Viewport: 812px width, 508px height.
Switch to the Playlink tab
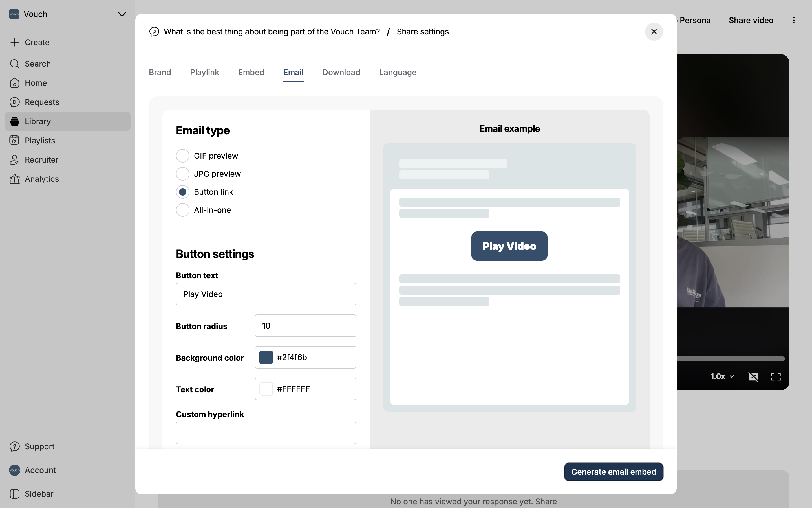(204, 72)
